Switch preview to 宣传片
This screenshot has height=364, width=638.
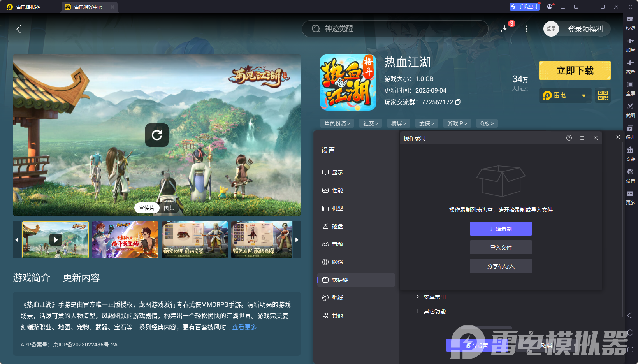pos(147,208)
